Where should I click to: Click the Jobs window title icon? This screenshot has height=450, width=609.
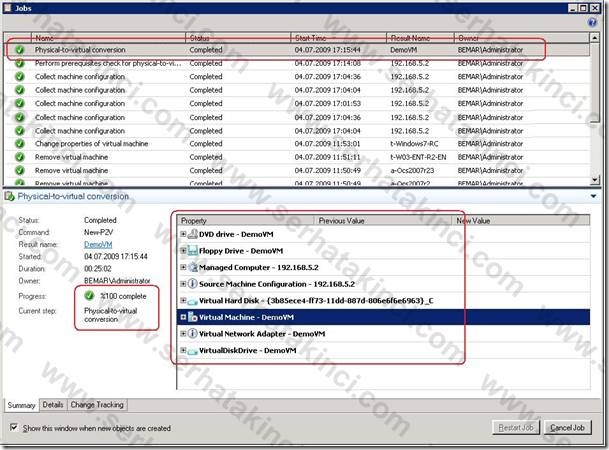click(x=7, y=8)
